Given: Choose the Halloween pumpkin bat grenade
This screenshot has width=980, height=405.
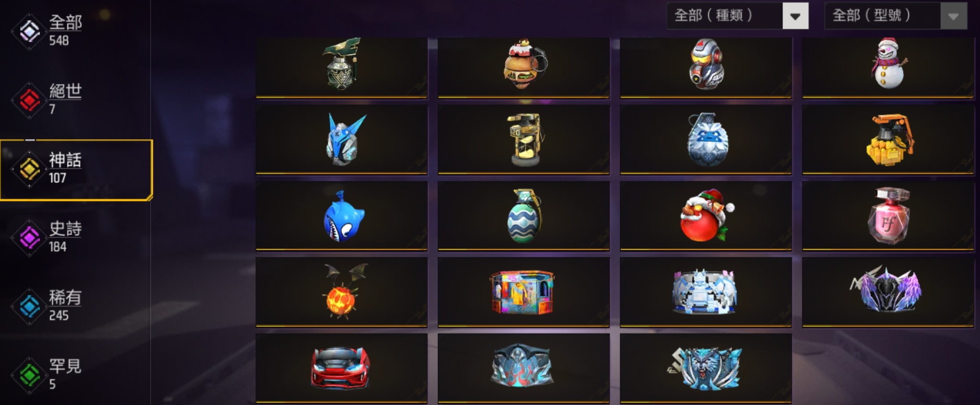Looking at the screenshot, I should point(342,292).
